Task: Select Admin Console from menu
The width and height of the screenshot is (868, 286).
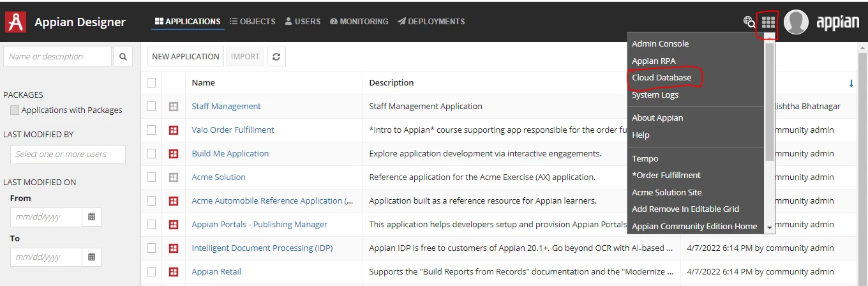Action: pos(660,44)
